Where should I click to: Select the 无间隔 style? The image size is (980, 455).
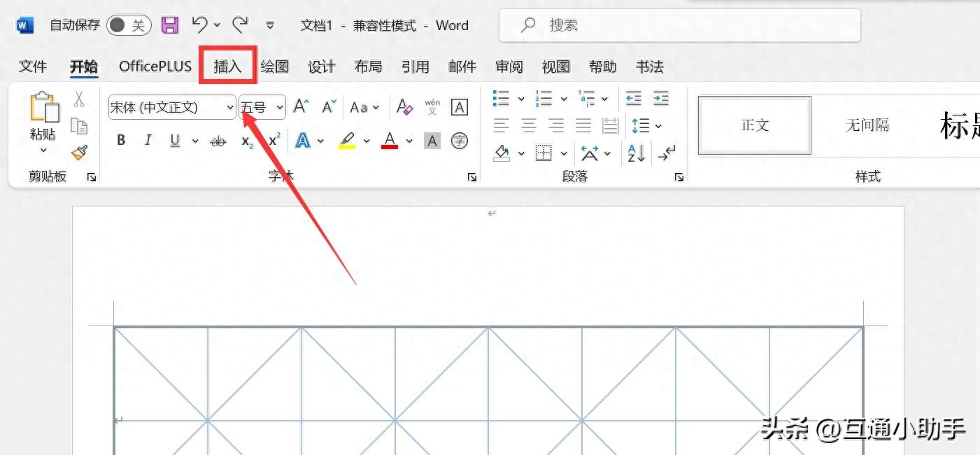[867, 125]
